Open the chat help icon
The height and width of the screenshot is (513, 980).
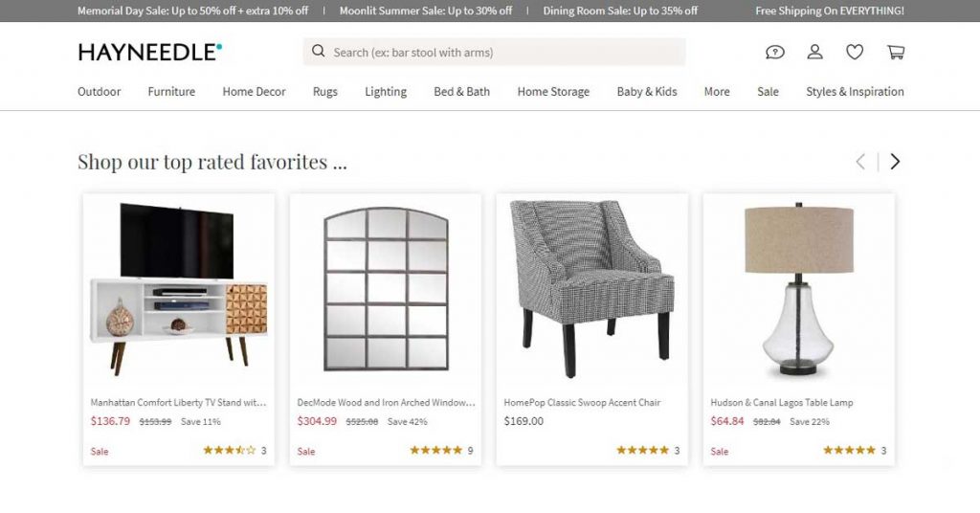[775, 52]
